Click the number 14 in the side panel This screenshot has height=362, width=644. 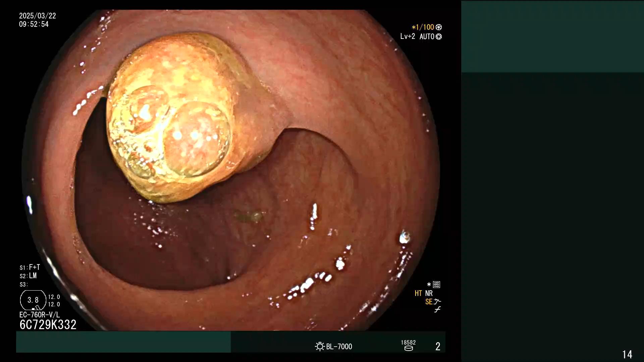coord(627,354)
